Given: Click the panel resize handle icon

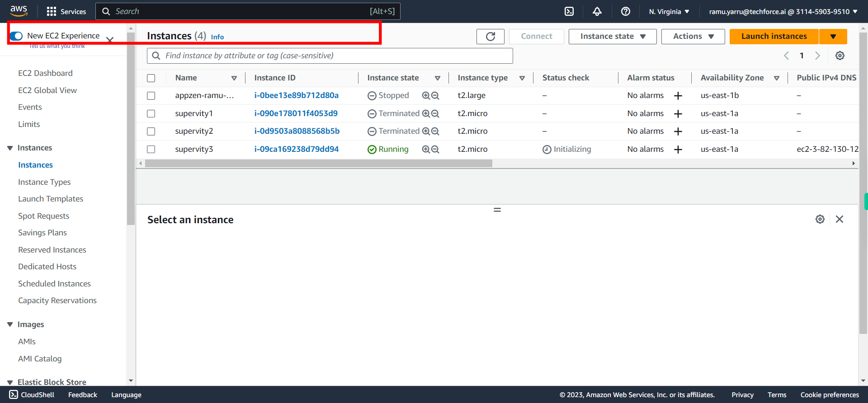Looking at the screenshot, I should pyautogui.click(x=497, y=210).
